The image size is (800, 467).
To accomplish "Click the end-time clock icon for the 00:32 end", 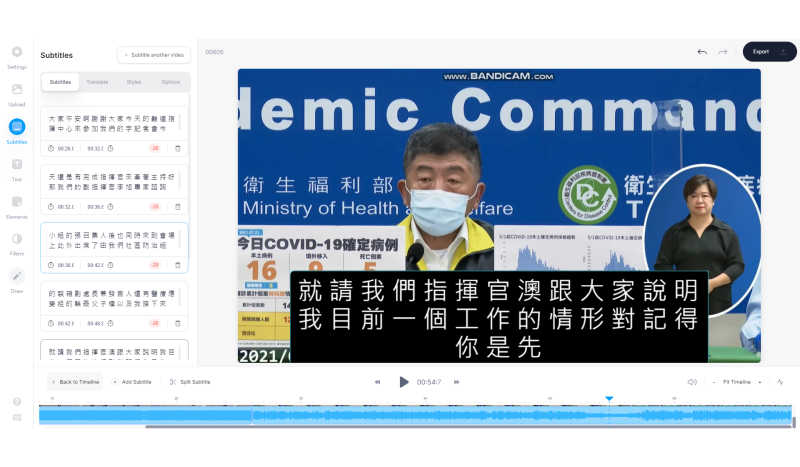I will point(110,149).
